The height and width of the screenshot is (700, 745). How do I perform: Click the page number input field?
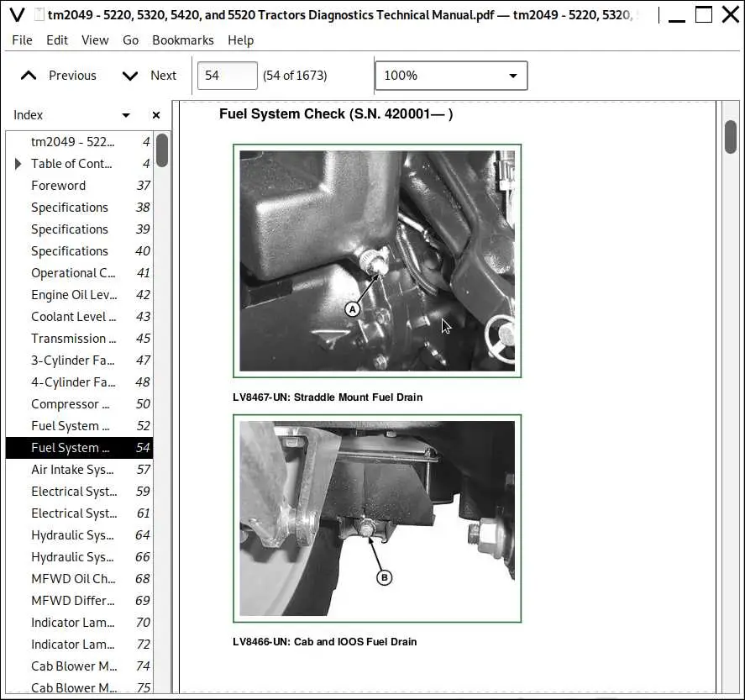coord(227,76)
